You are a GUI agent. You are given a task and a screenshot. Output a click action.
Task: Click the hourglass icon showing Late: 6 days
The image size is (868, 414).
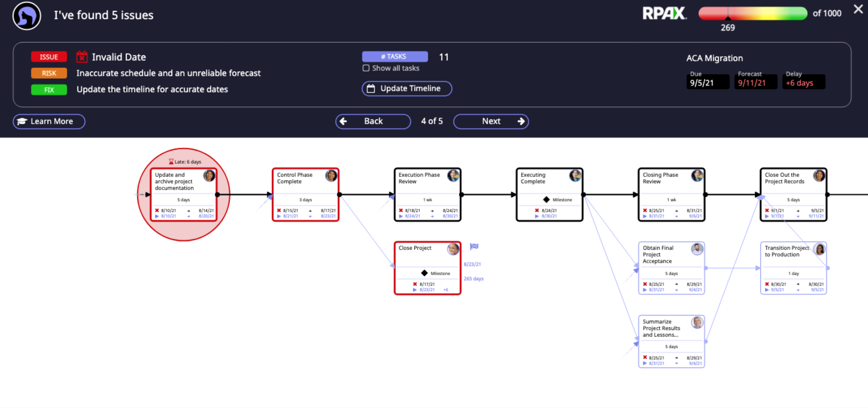pos(171,161)
